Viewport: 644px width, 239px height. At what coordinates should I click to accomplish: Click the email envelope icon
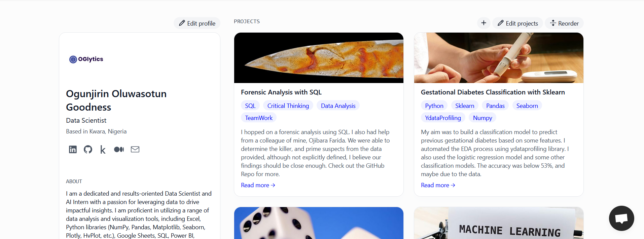(x=135, y=149)
